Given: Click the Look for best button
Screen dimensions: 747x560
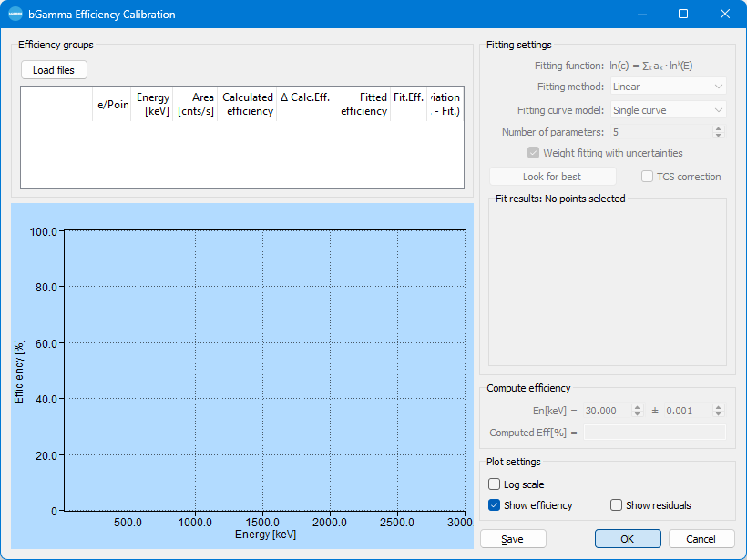Looking at the screenshot, I should tap(552, 177).
